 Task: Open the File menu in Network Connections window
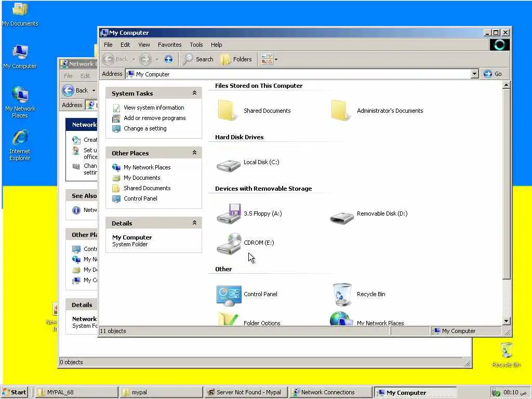[68, 76]
